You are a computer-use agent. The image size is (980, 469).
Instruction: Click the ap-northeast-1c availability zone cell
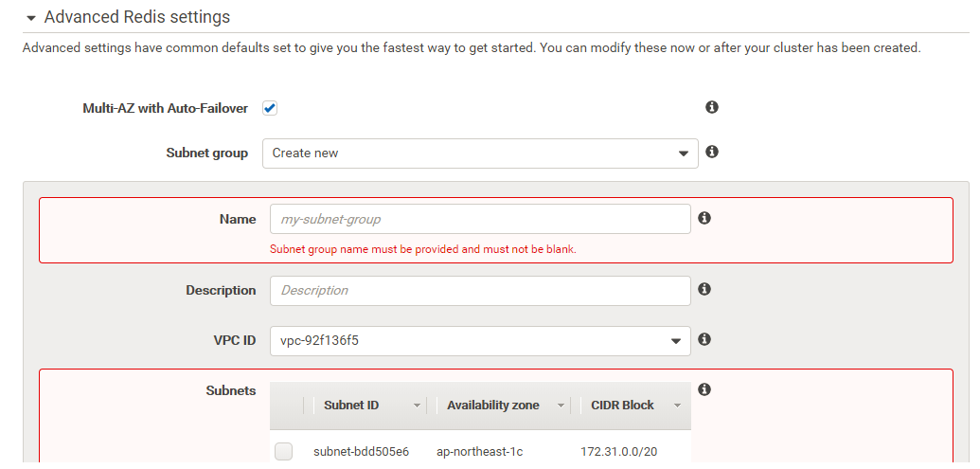click(x=481, y=452)
